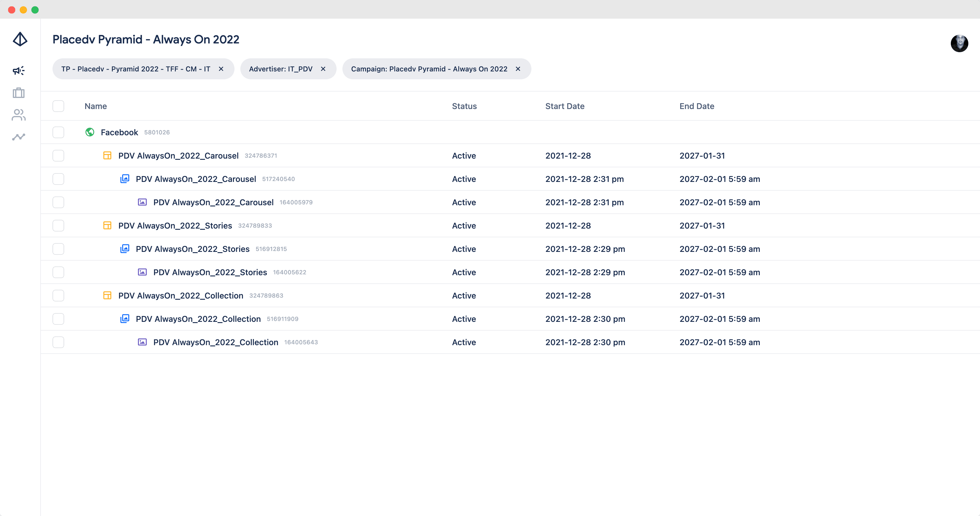980x516 pixels.
Task: Check the Facebook row checkbox
Action: pyautogui.click(x=58, y=132)
